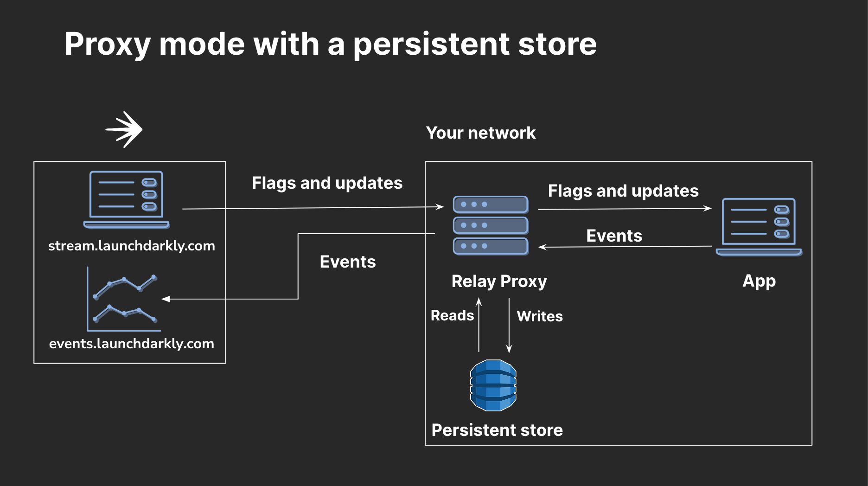Click "Flags and updates" label inside Your network box

point(623,191)
